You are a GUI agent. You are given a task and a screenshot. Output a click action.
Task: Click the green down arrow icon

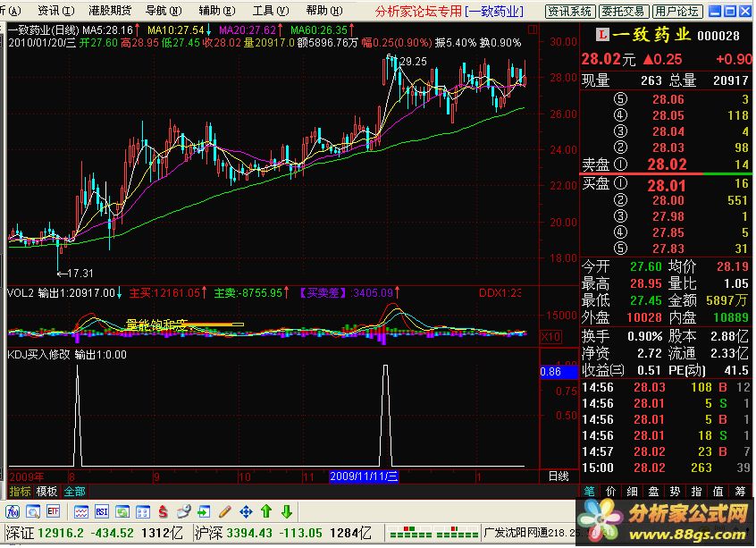click(287, 511)
